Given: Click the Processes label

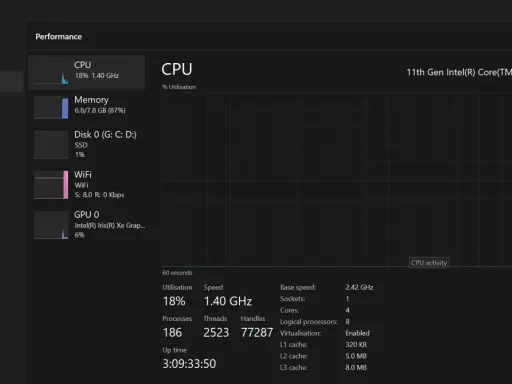Looking at the screenshot, I should pyautogui.click(x=177, y=319).
